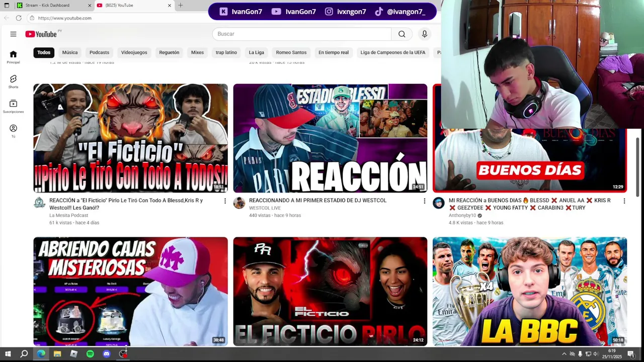Open Windows Start menu
Screen dimensions: 644x362
8,354
